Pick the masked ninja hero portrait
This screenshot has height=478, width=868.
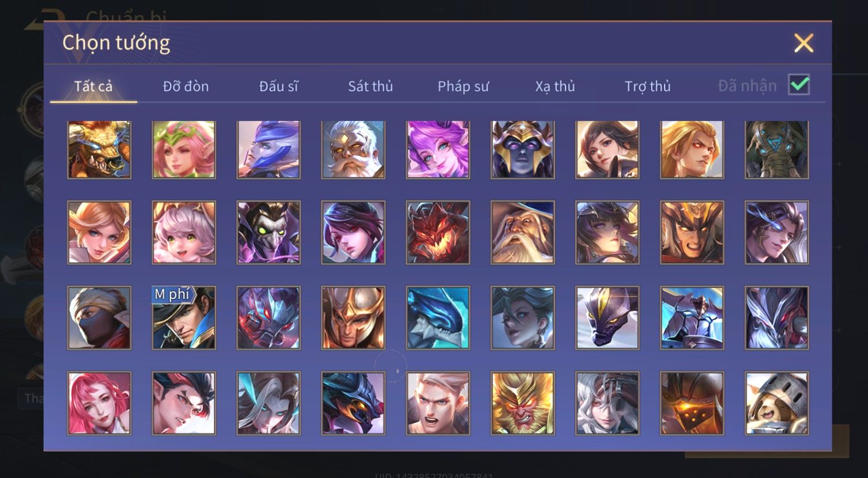(99, 318)
